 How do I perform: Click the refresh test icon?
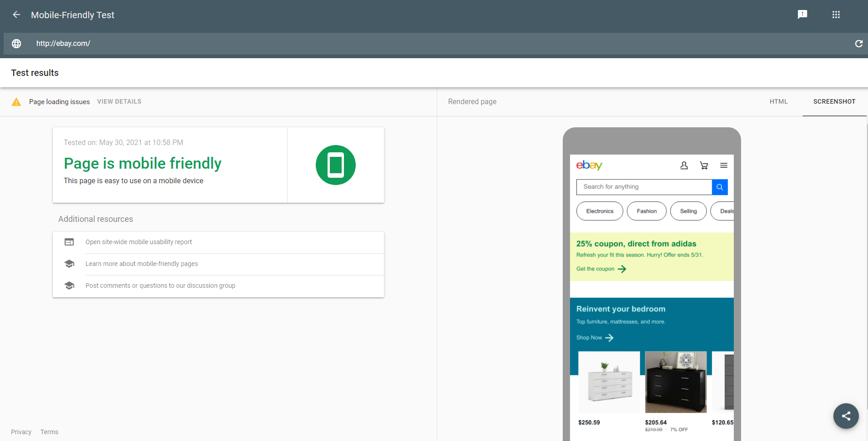click(858, 44)
